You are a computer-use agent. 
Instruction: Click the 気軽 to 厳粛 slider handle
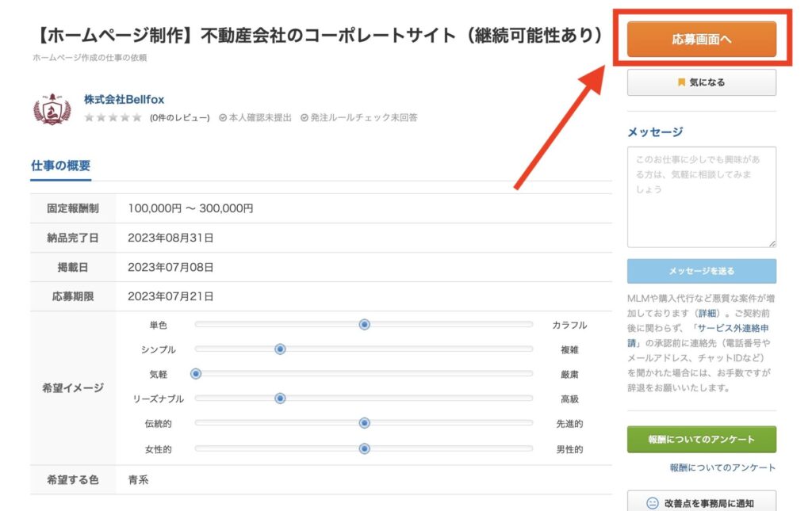click(x=196, y=374)
